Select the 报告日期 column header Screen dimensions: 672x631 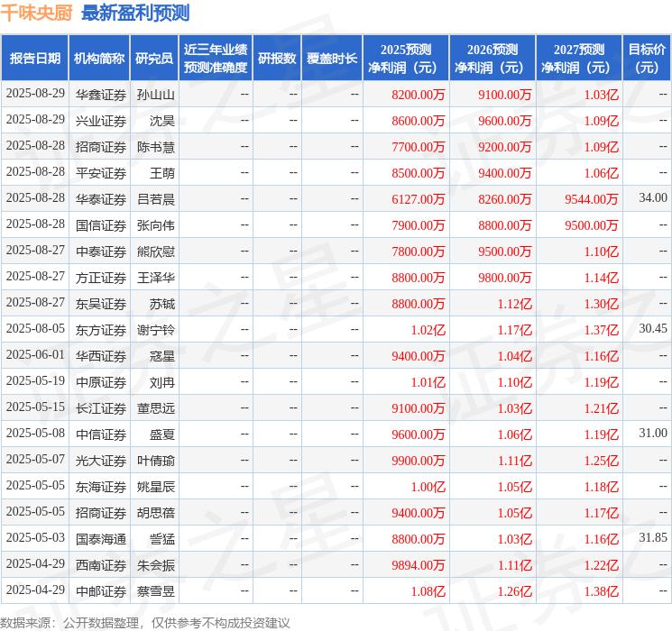click(x=34, y=58)
